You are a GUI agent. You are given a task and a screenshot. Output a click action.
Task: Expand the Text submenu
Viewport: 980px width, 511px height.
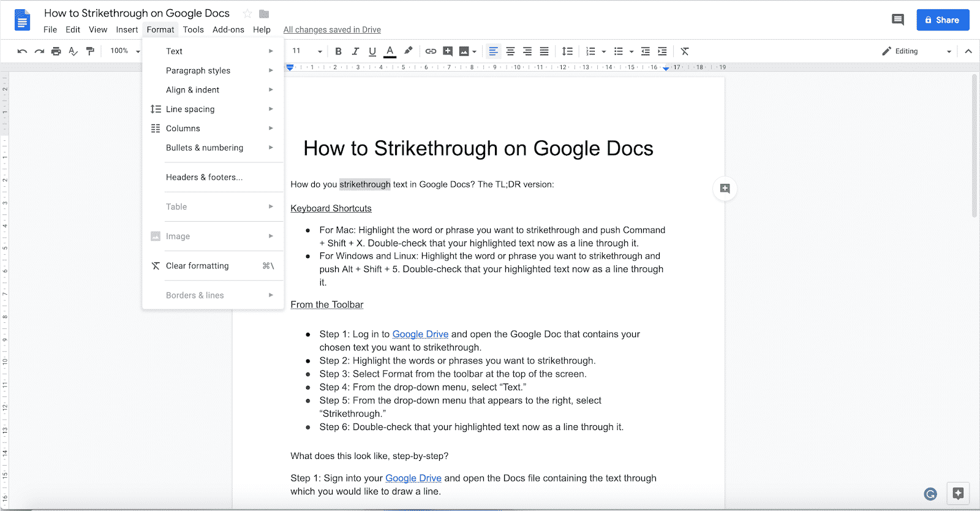coord(213,51)
